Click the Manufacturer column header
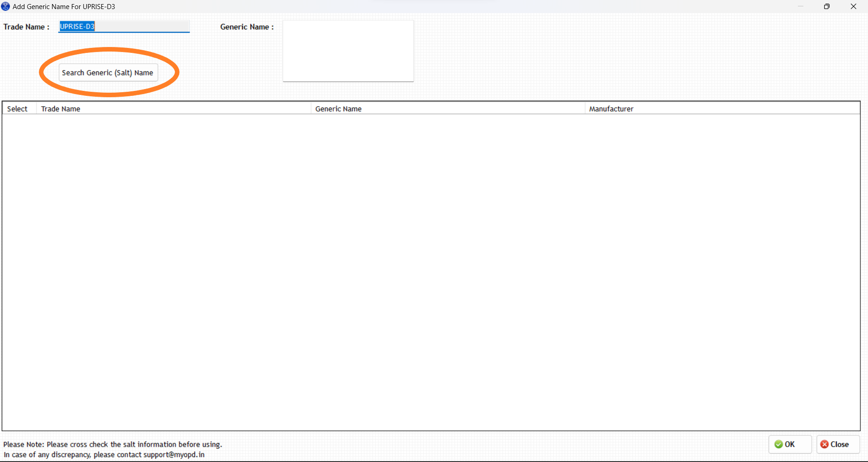Viewport: 868px width, 462px height. click(x=611, y=109)
